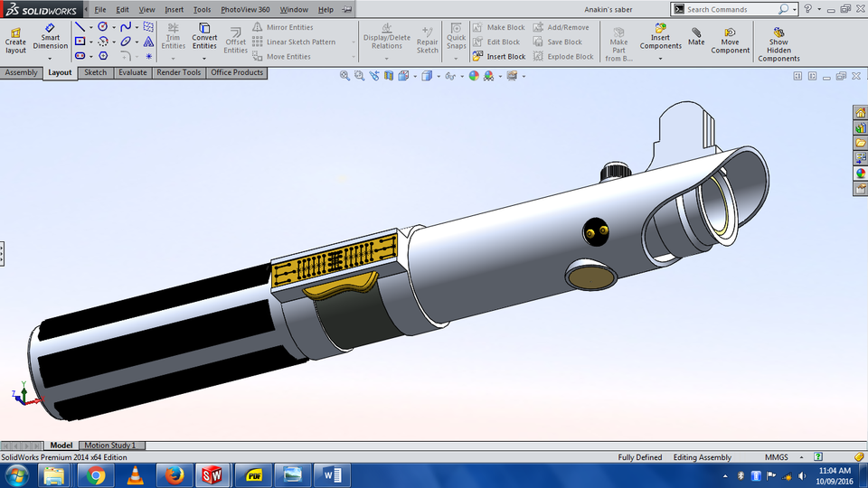Select the Line sketch tool

[80, 27]
